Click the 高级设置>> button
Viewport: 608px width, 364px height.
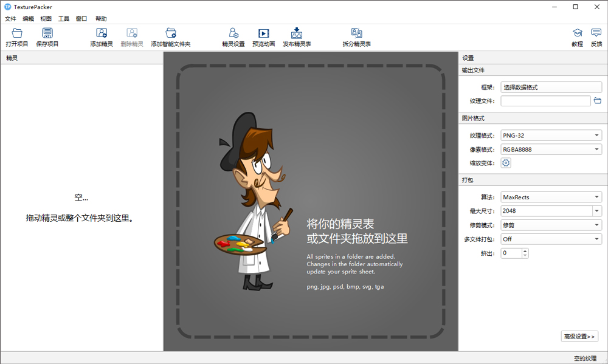579,337
